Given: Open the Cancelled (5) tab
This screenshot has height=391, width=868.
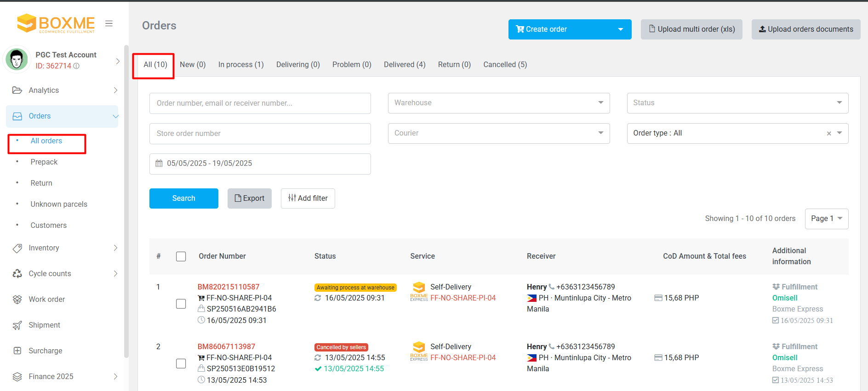Looking at the screenshot, I should (505, 65).
